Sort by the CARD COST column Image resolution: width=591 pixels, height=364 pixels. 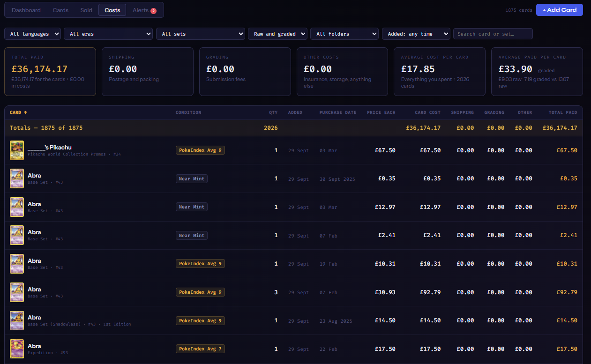coord(427,112)
